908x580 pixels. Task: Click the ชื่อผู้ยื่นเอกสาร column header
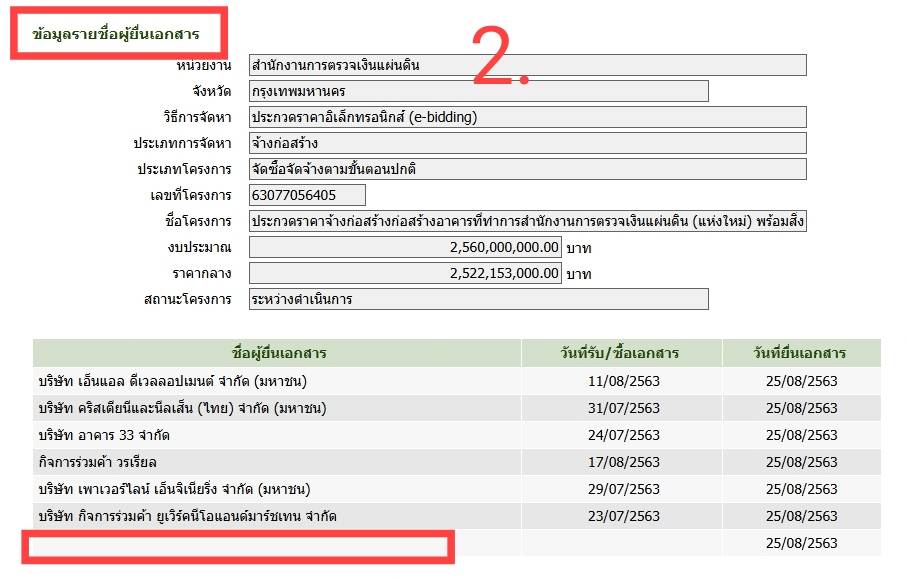click(x=277, y=353)
